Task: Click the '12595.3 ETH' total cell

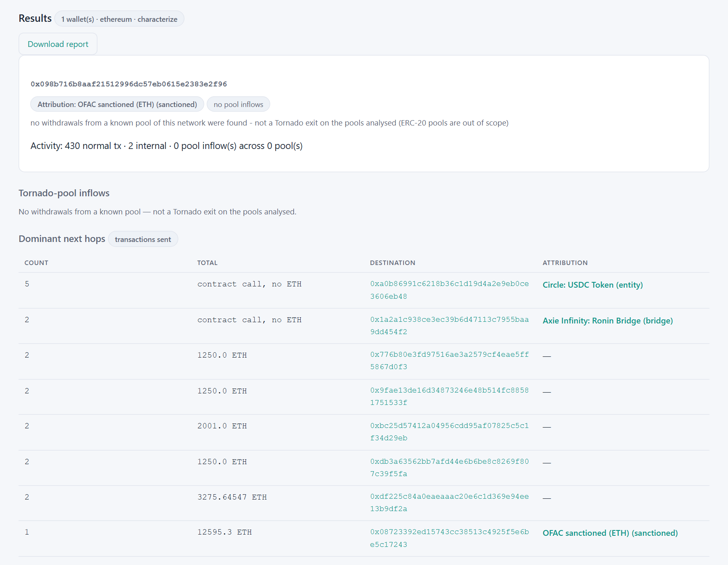Action: click(x=225, y=532)
